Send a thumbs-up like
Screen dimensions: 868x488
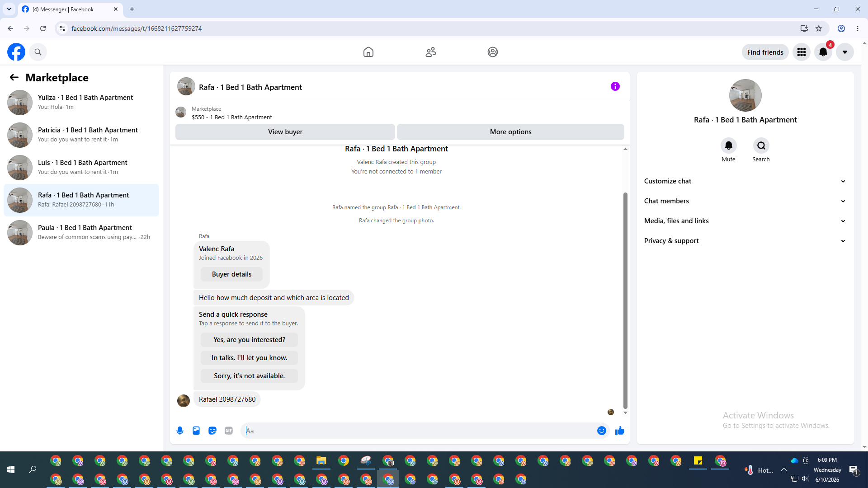coord(620,431)
